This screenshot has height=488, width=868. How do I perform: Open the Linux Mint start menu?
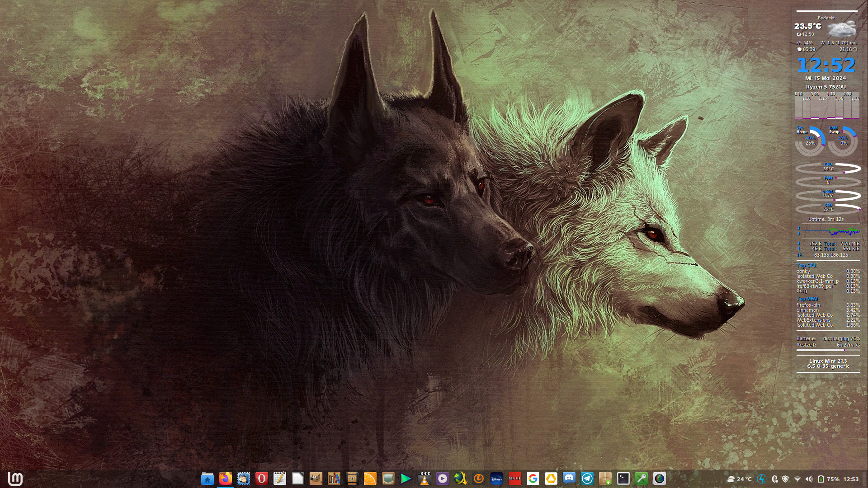[15, 479]
